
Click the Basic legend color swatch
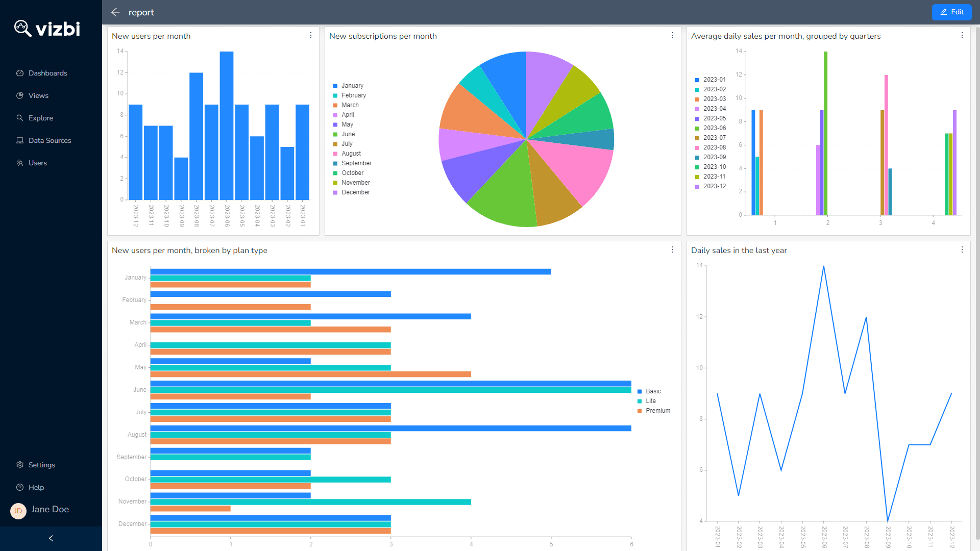pos(640,392)
